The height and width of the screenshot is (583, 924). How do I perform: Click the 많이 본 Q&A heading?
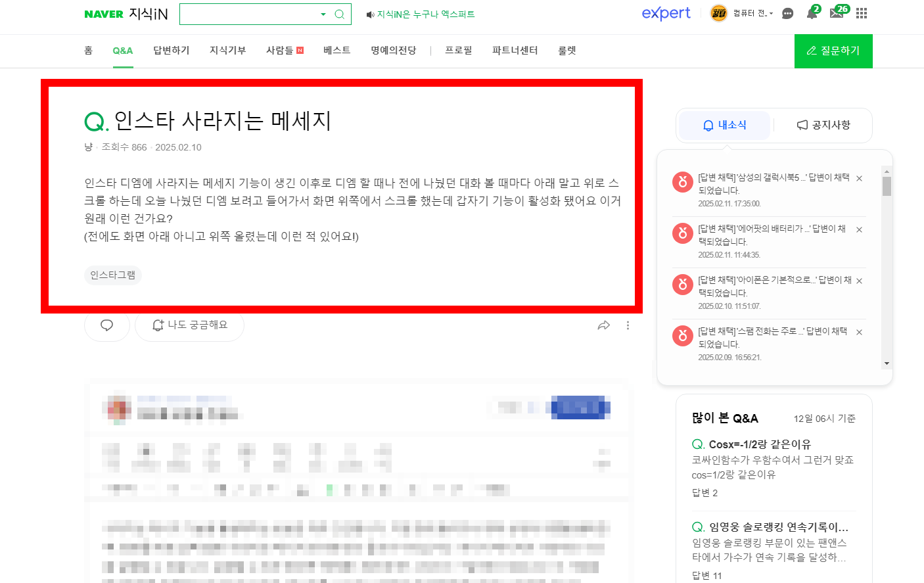tap(725, 419)
